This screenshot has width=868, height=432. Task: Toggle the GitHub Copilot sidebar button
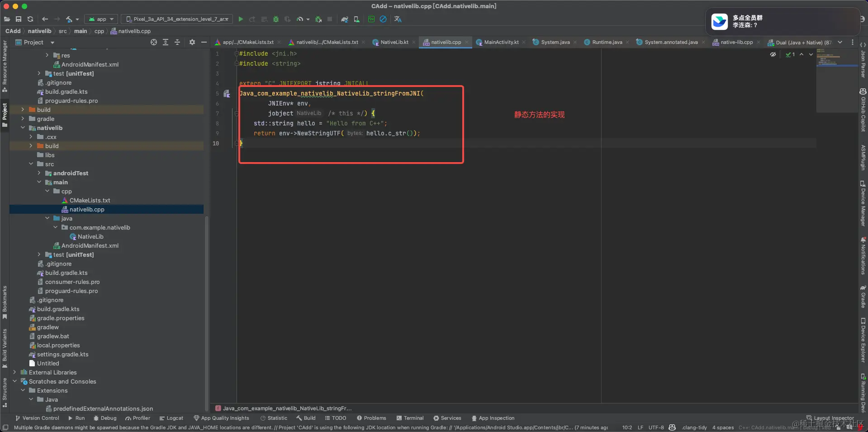(863, 110)
